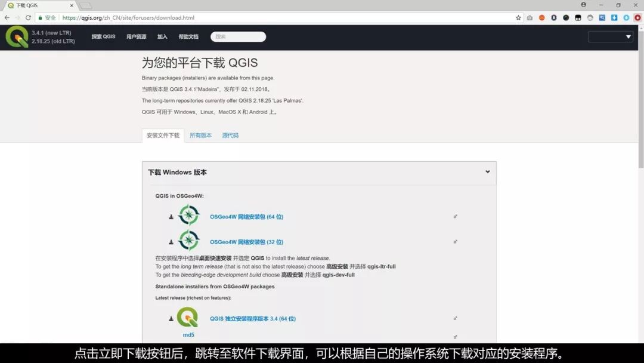This screenshot has width=644, height=363.
Task: Click the external link icon on the QGIS standalone 3.4 row
Action: pyautogui.click(x=455, y=318)
